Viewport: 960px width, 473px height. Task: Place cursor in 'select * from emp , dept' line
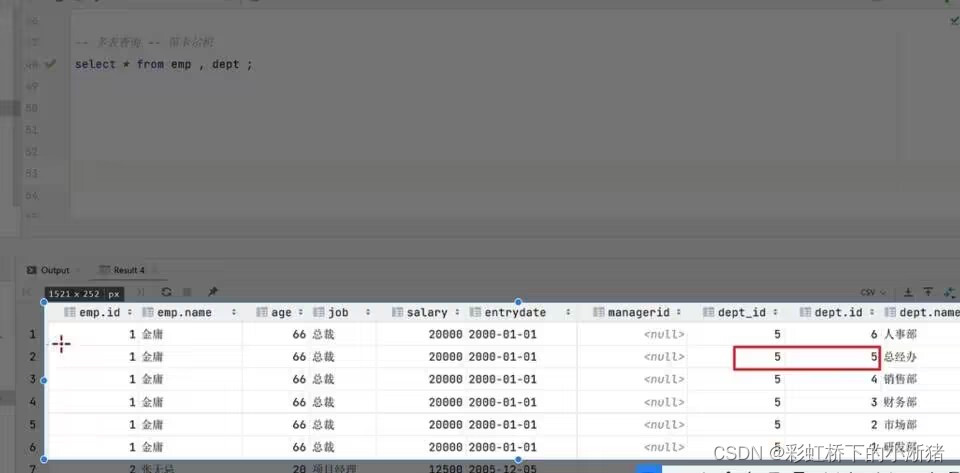(x=163, y=64)
